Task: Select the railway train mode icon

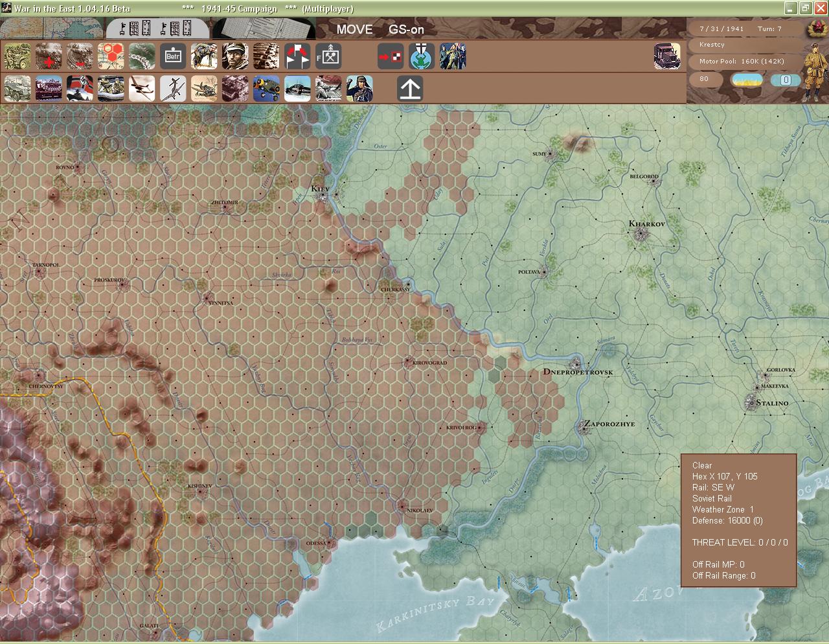Action: [49, 89]
